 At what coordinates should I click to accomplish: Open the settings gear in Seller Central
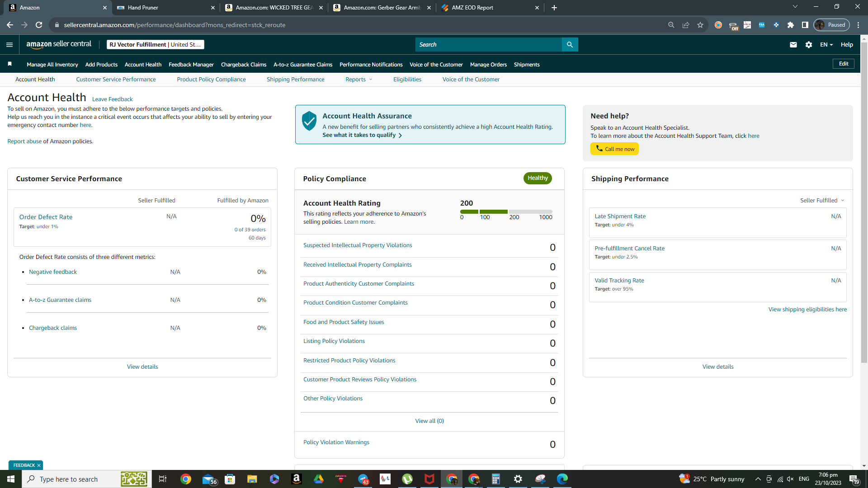point(809,44)
